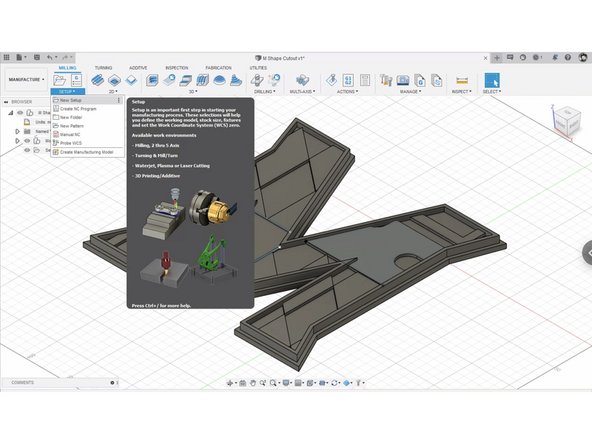Click the SETUP dropdown button
Image resolution: width=592 pixels, height=444 pixels.
tap(68, 91)
